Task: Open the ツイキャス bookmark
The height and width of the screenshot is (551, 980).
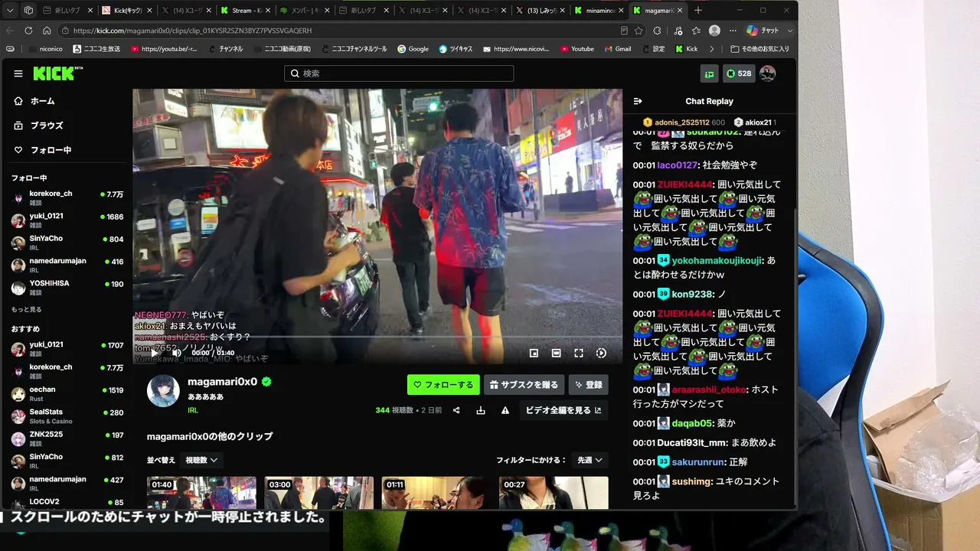Action: coord(456,49)
